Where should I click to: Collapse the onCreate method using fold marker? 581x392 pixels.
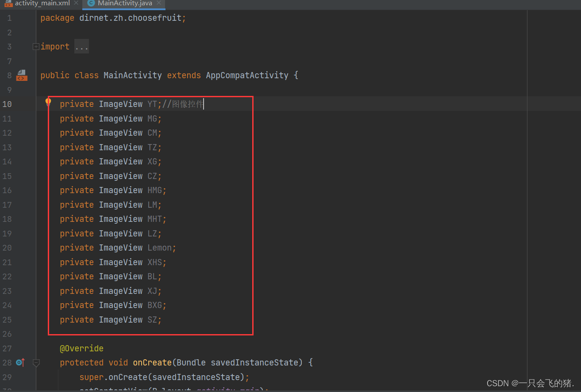click(36, 363)
